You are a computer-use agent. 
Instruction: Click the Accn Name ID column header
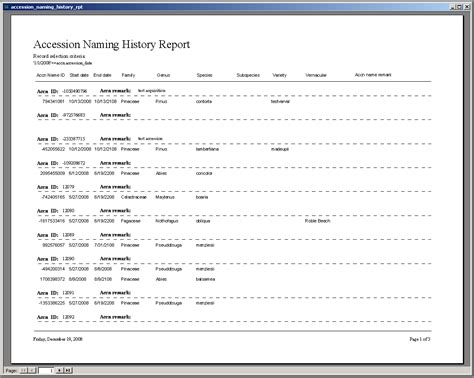51,75
